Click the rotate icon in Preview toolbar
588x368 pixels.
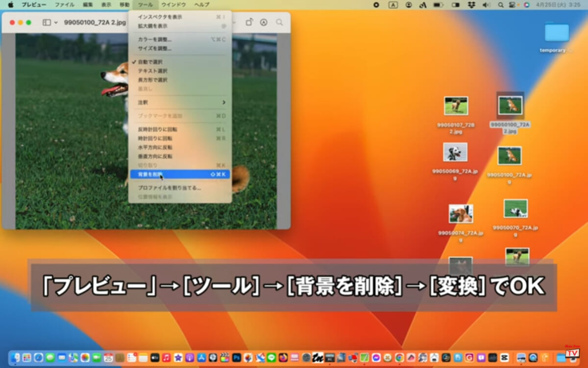tap(249, 23)
